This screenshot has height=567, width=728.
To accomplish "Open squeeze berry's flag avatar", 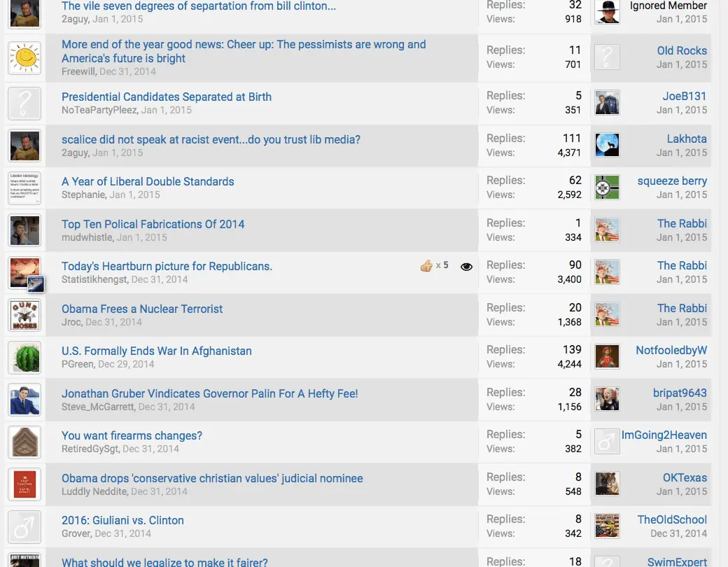I will (x=608, y=187).
